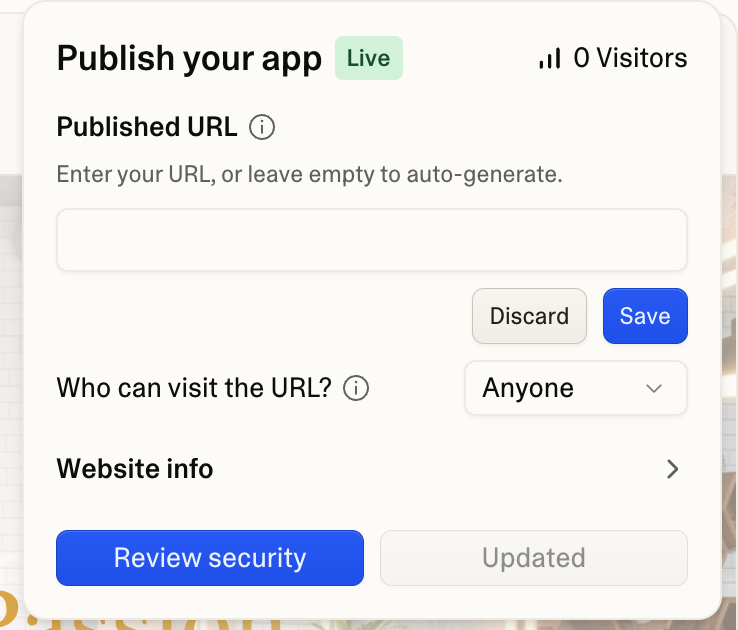
Task: Click inside the Published URL text field
Action: 371,240
